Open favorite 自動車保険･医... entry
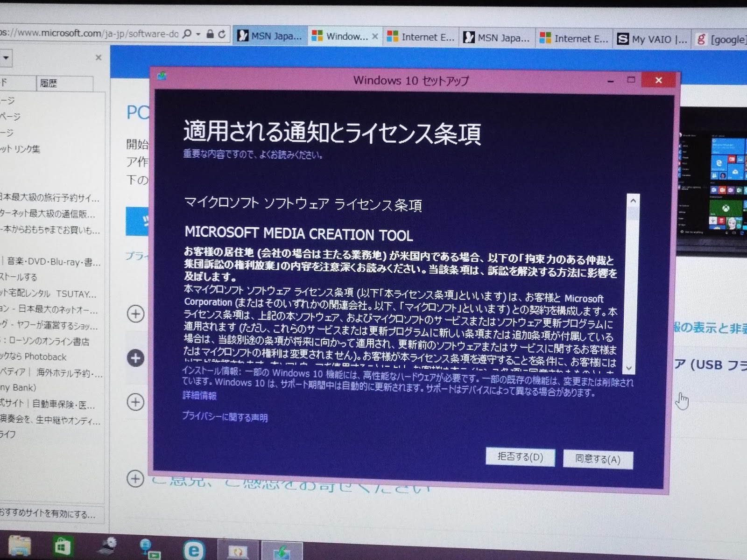Image resolution: width=747 pixels, height=560 pixels. tap(48, 404)
